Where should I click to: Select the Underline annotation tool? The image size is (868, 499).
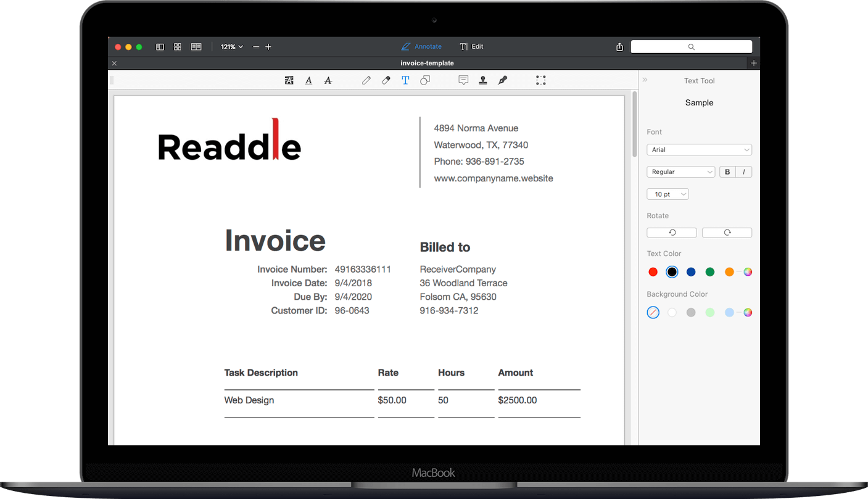[308, 80]
